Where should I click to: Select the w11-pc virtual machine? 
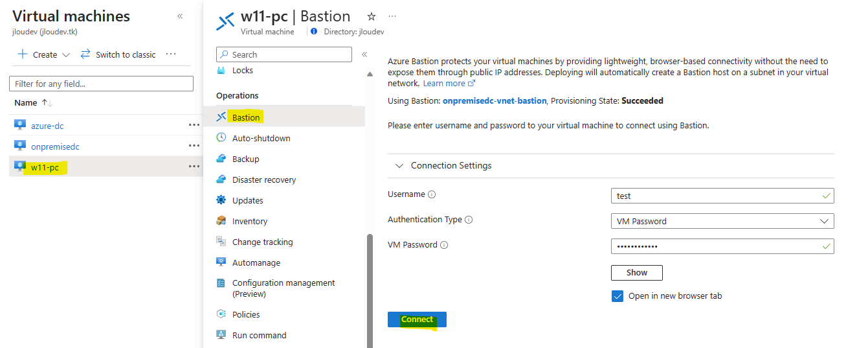pos(45,167)
